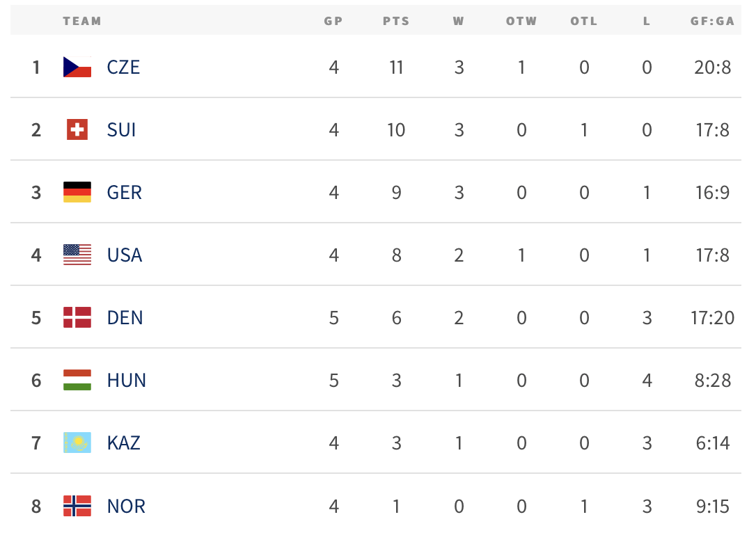Viewport: 756px width, 533px height.
Task: Click the USA flag icon
Action: tap(77, 255)
